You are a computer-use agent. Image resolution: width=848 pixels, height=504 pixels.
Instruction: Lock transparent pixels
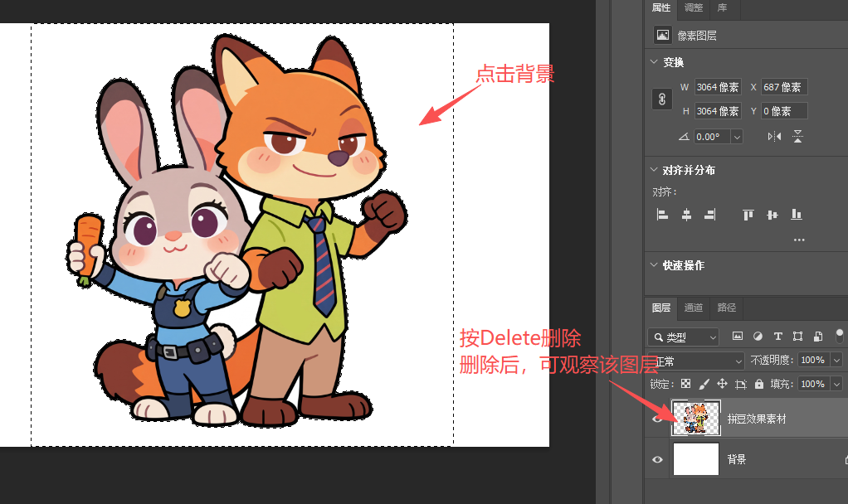pyautogui.click(x=685, y=384)
